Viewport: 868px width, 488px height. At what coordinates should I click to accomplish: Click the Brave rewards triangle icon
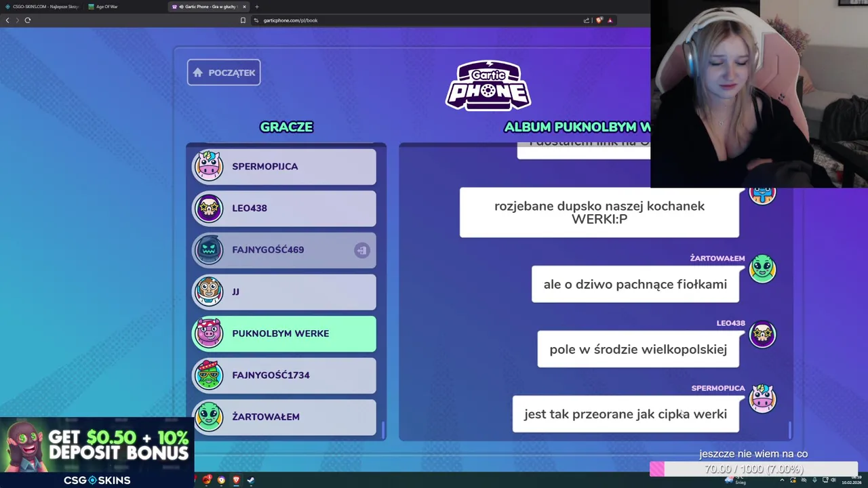coord(610,20)
